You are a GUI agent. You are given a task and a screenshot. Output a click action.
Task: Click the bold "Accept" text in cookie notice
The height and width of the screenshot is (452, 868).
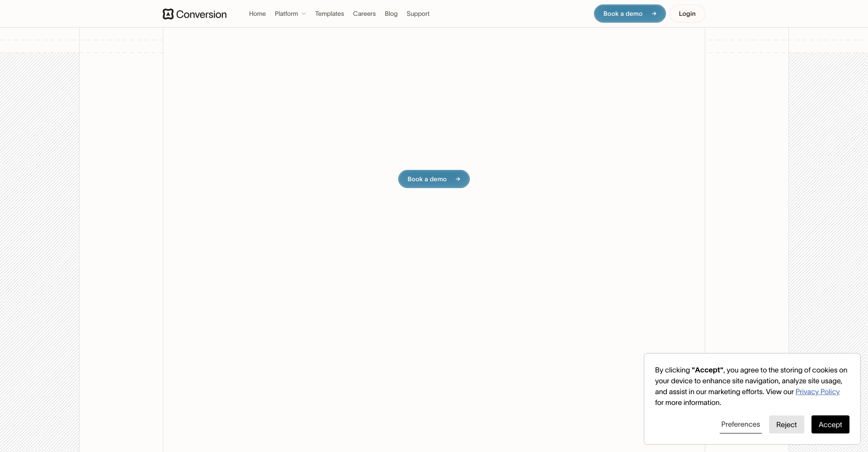pos(707,370)
